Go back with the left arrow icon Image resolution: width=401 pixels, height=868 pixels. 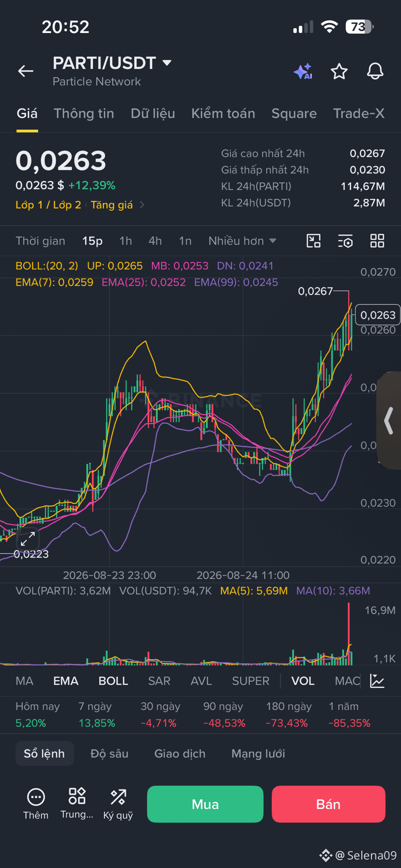coord(26,71)
